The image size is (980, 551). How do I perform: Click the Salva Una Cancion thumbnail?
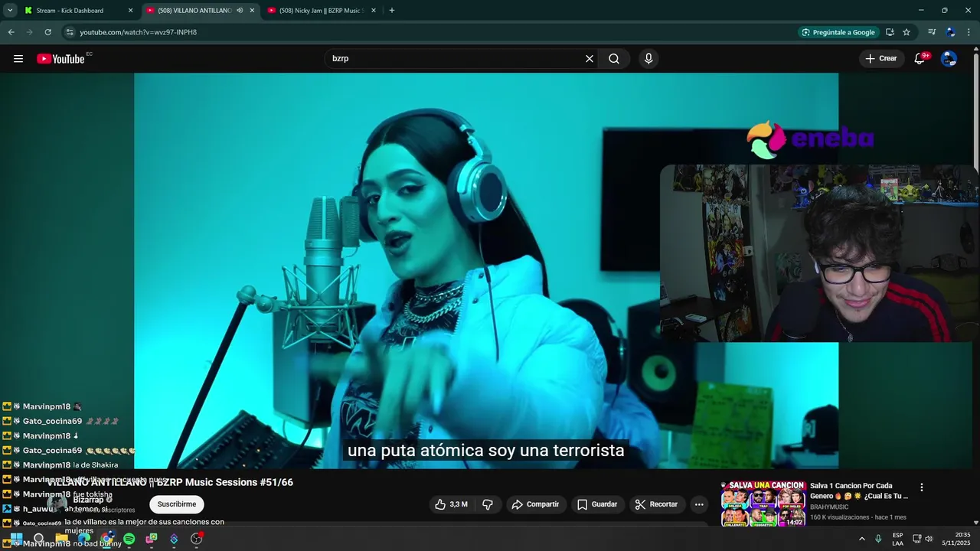(763, 504)
